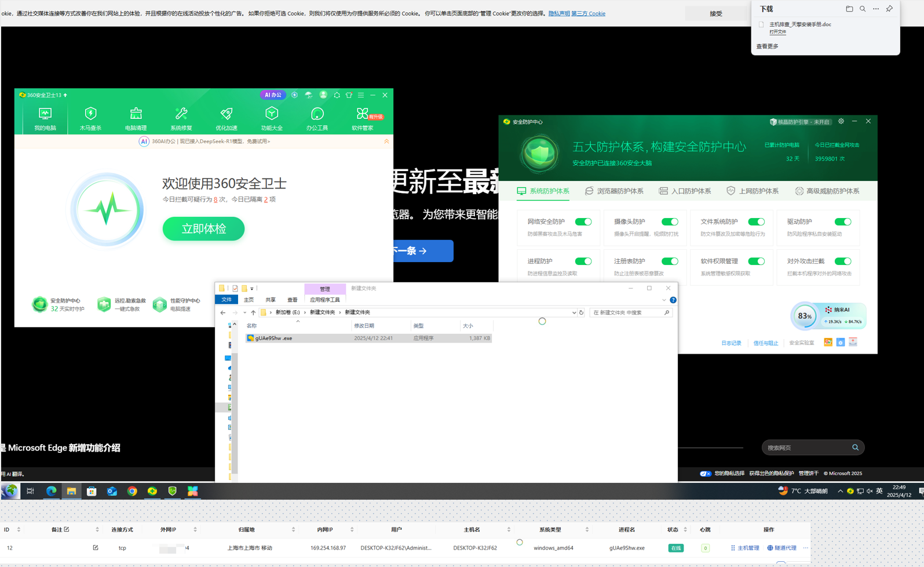Viewport: 924px width, 567px height.
Task: Open 系统修复 repair tool
Action: click(x=181, y=119)
